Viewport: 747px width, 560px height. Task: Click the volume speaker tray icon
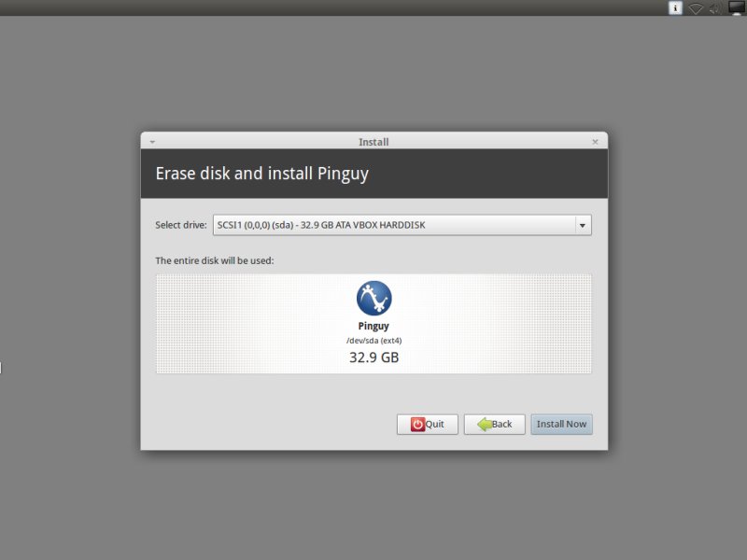714,8
